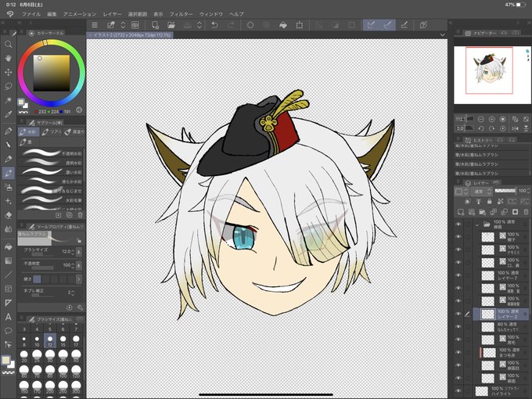Hide the 帽子 layer with eye icon
Viewport: 532px width, 399px height.
click(458, 237)
